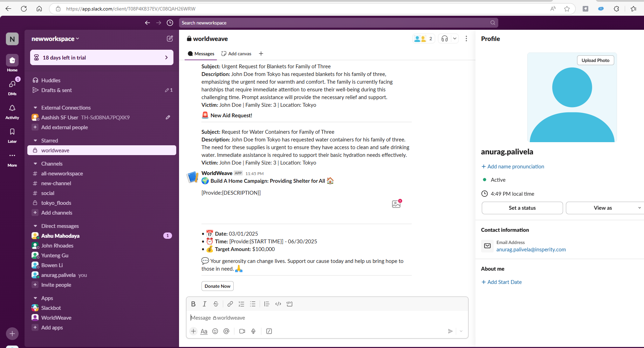Start an ordered list in composer
The image size is (644, 348).
click(x=241, y=304)
